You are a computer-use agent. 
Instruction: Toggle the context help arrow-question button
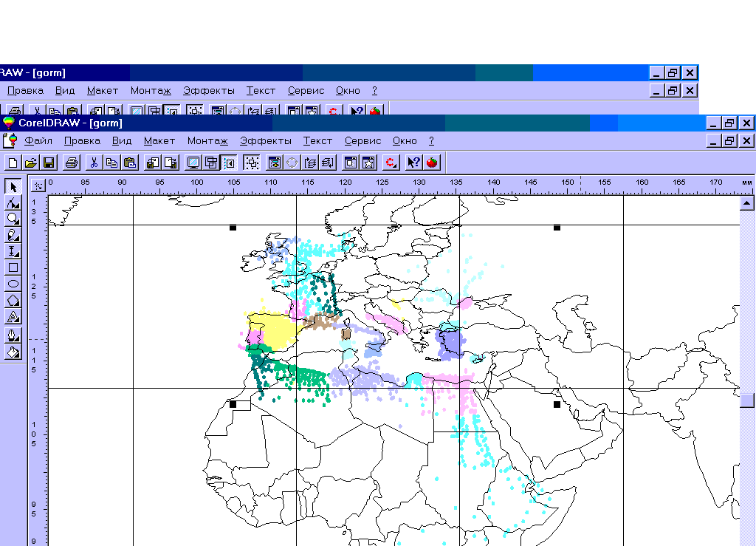pos(413,163)
